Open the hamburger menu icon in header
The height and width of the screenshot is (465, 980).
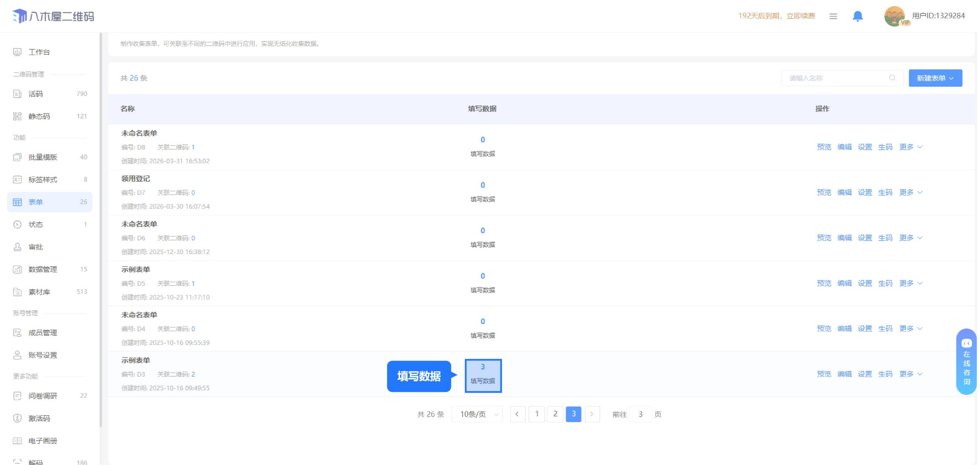point(833,16)
